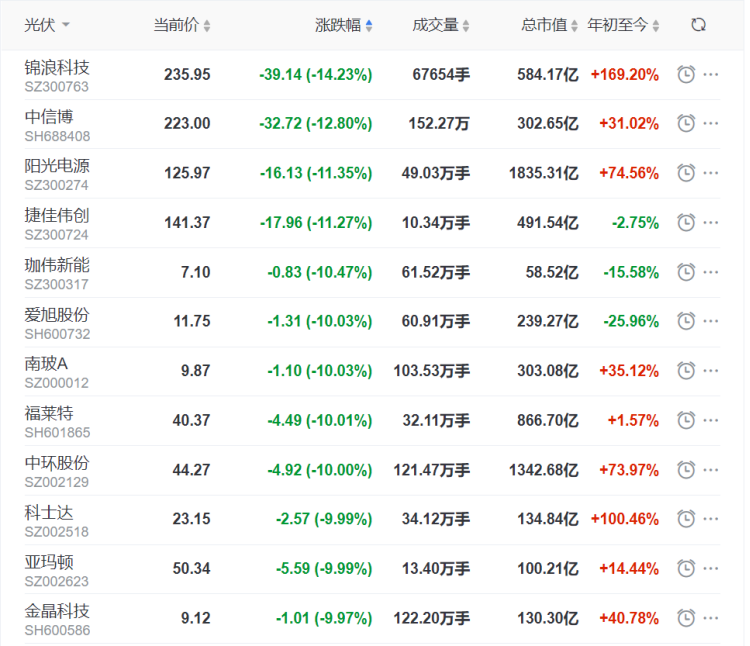This screenshot has height=646, width=750.
Task: Select the 爱旭股份 row code SH600732
Action: [x=57, y=334]
